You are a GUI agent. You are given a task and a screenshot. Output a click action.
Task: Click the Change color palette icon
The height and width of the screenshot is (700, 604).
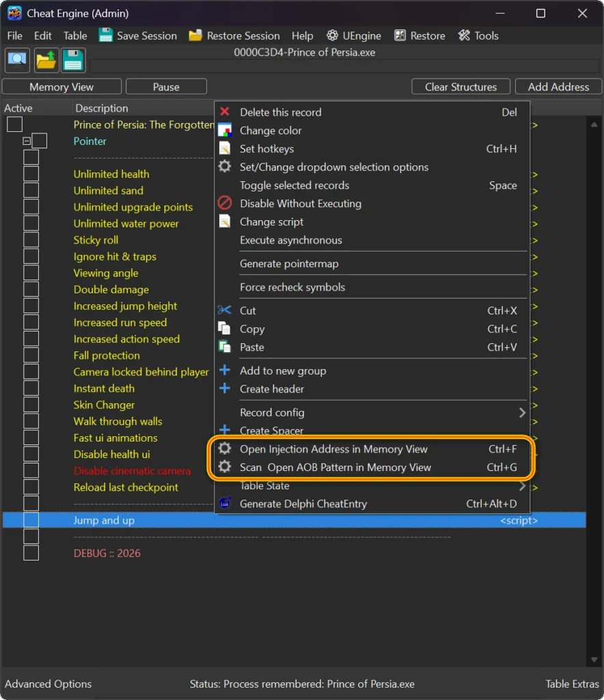(225, 130)
